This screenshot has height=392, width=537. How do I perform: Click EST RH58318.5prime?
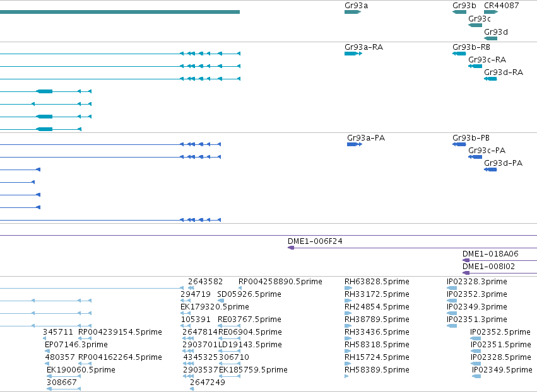377,345
